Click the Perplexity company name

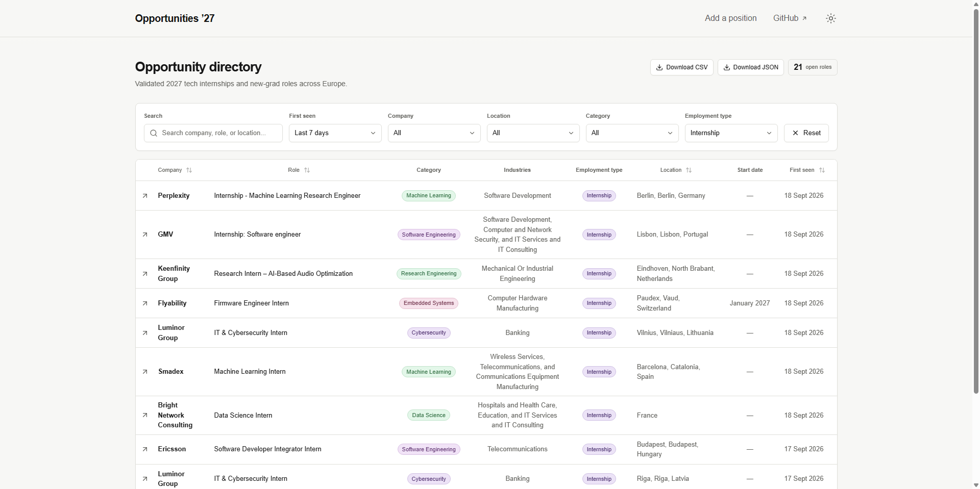pos(174,196)
